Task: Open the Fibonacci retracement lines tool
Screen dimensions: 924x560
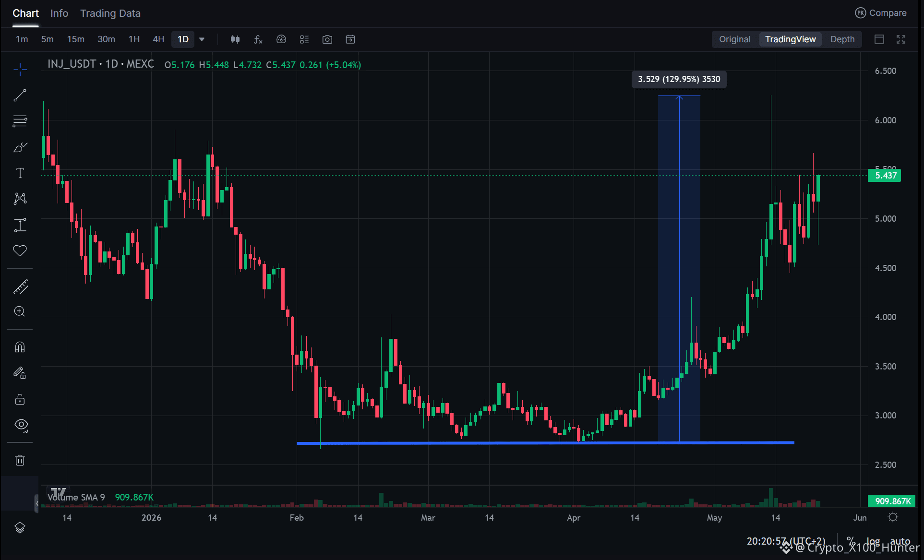Action: [20, 121]
